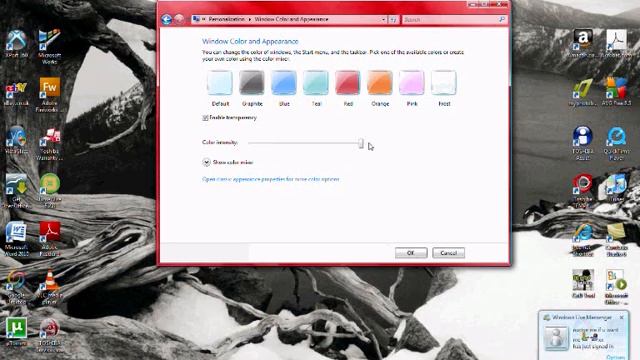Viewport: 640px width, 360px height.
Task: Click the Personalization breadcrumb
Action: [x=226, y=19]
